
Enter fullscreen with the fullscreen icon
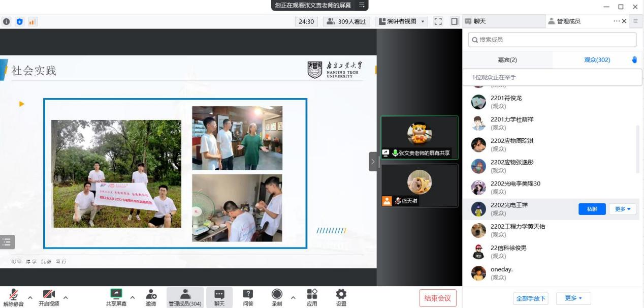[x=438, y=21]
